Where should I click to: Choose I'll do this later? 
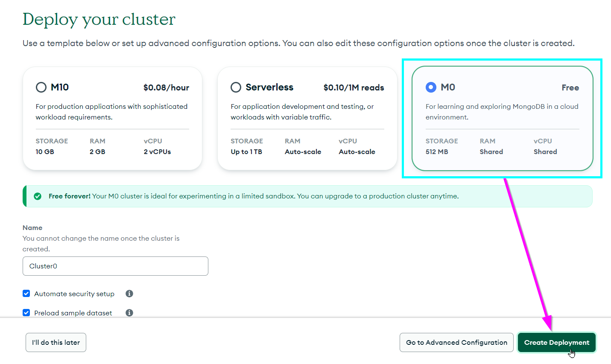[56, 343]
